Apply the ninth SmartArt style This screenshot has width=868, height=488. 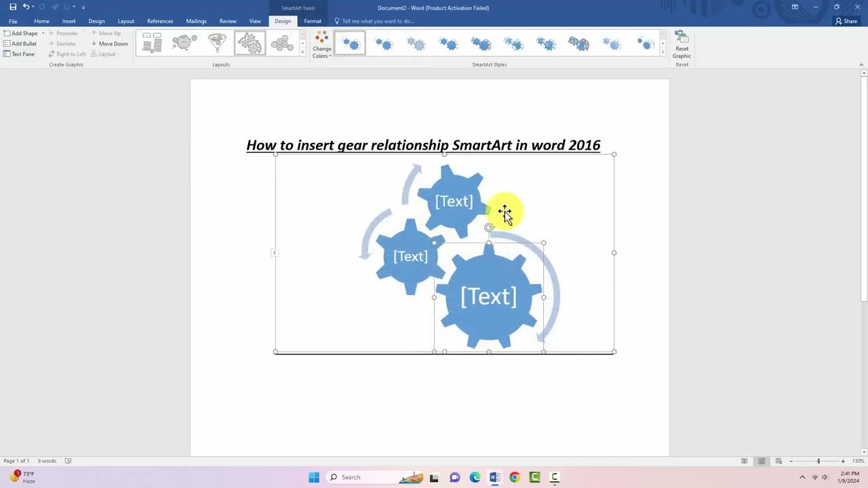tap(611, 43)
